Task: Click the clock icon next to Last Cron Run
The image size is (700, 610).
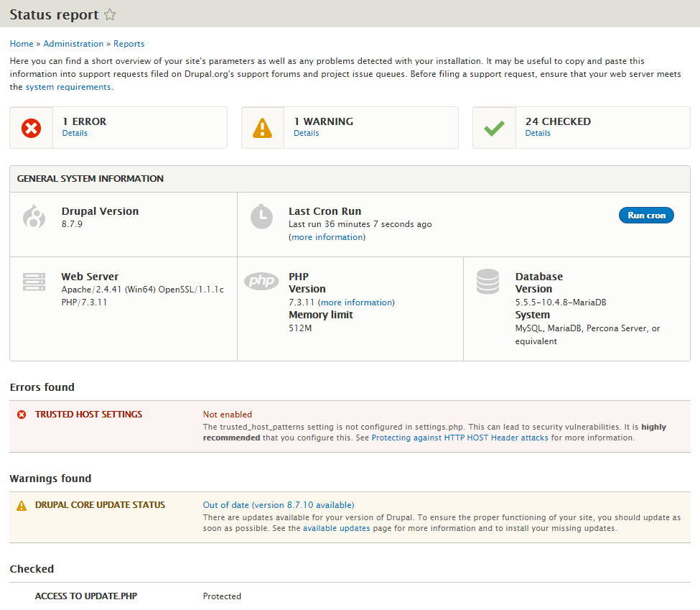Action: (261, 217)
